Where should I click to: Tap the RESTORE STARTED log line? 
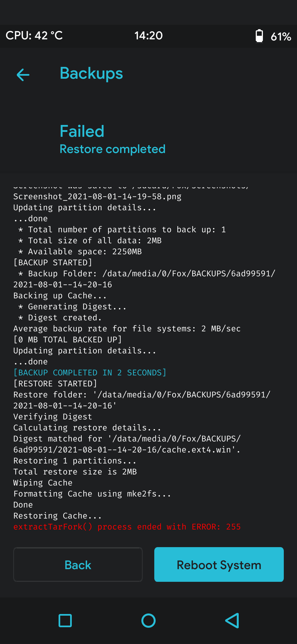(55, 384)
